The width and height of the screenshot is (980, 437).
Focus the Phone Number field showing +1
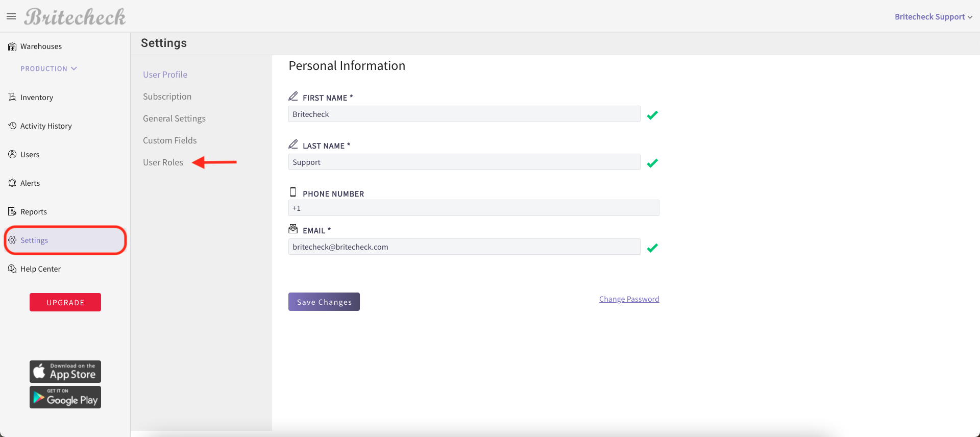(x=474, y=208)
